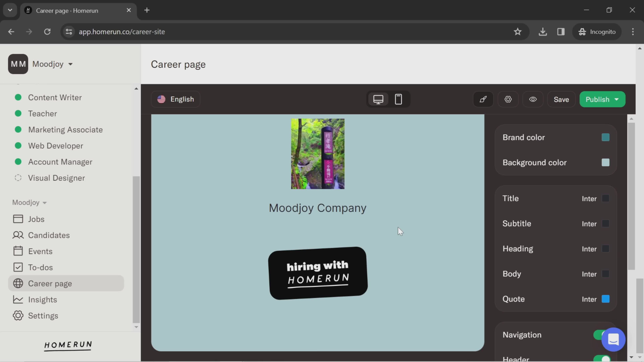Pick Brand color swatch

click(x=605, y=137)
